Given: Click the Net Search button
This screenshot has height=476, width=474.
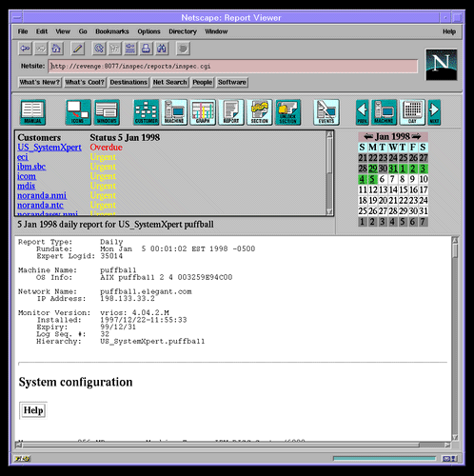Looking at the screenshot, I should [170, 82].
